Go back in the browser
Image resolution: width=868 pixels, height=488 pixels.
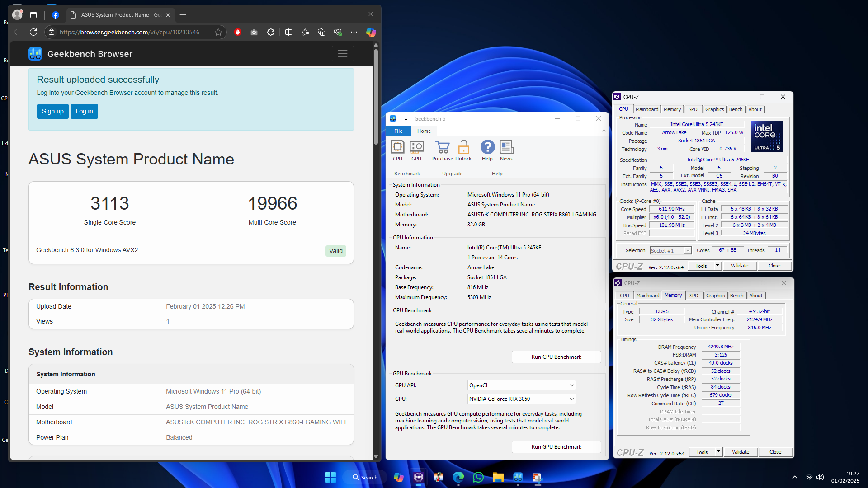pos(17,32)
